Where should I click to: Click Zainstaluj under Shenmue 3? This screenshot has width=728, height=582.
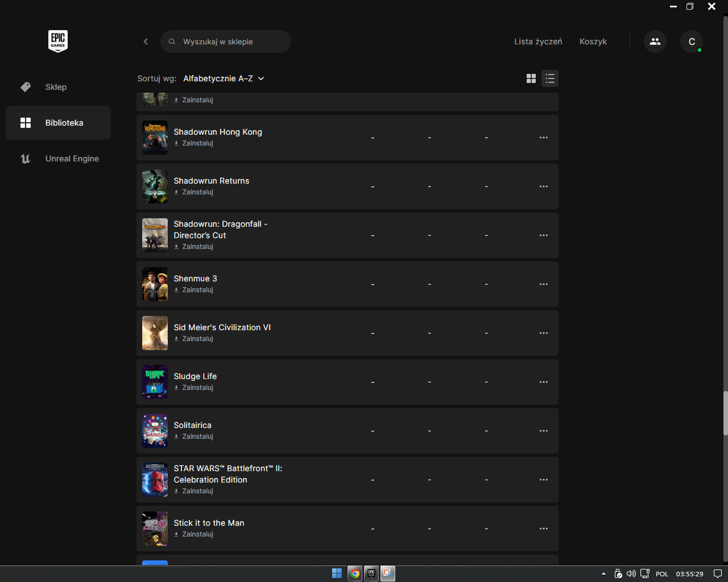click(x=193, y=290)
